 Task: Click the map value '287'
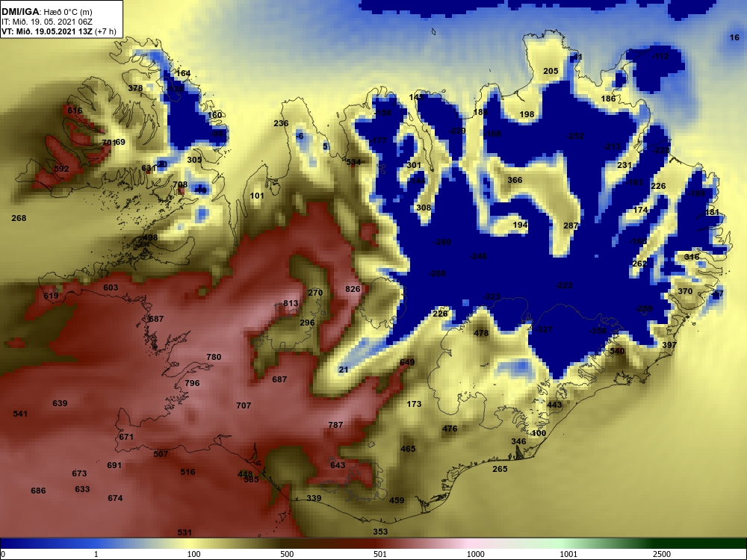[x=571, y=225]
